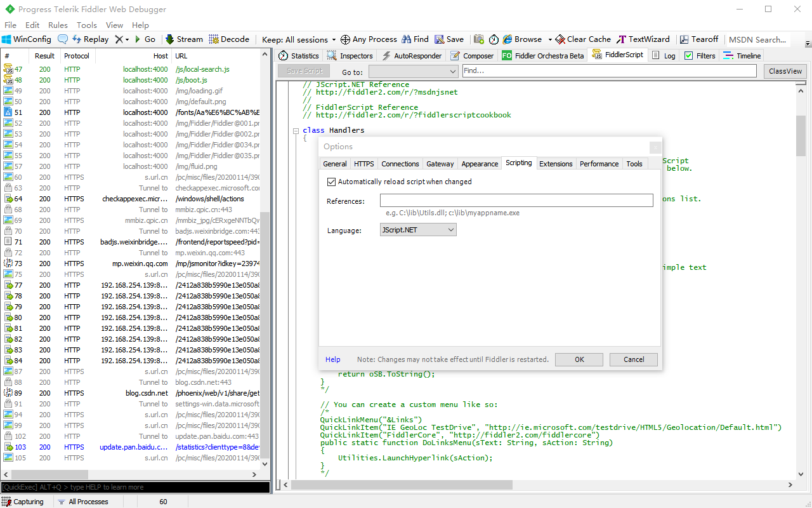
Task: Click the Any Process target picker
Action: (369, 39)
